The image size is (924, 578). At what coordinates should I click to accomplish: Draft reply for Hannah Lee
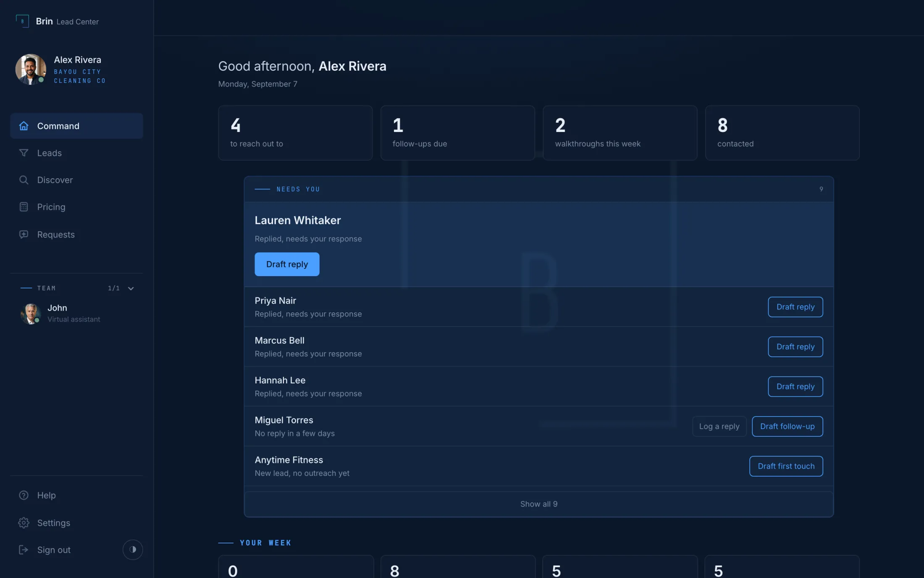click(795, 386)
